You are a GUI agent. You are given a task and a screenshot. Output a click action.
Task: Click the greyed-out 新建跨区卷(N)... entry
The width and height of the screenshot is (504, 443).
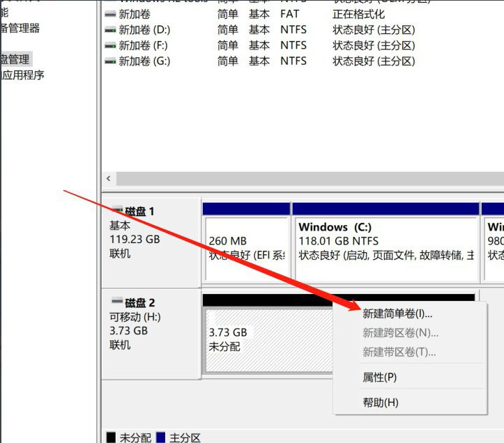400,333
